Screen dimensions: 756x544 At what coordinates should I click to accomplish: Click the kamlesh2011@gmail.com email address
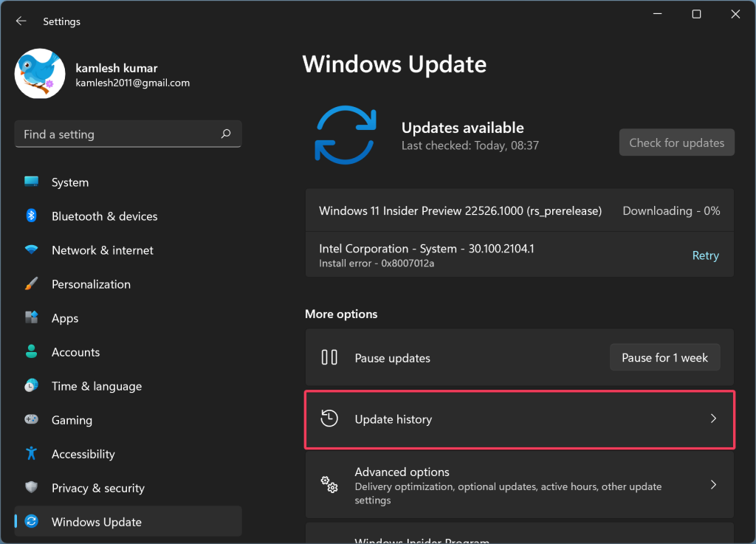(x=133, y=83)
